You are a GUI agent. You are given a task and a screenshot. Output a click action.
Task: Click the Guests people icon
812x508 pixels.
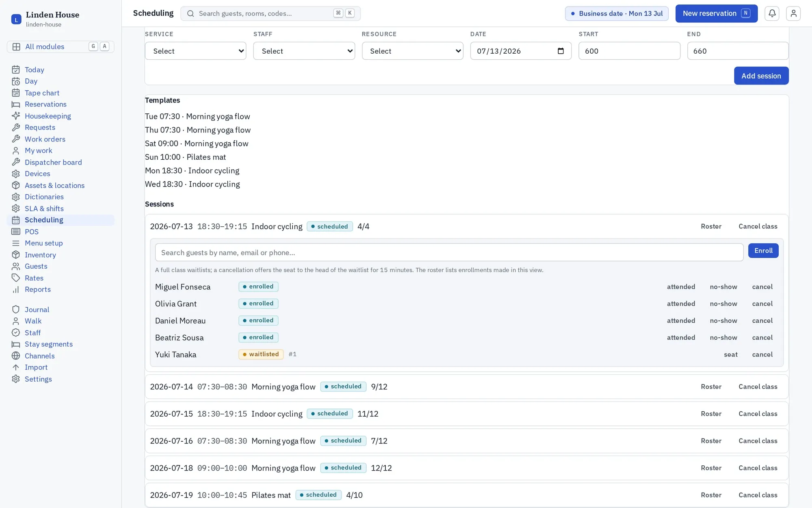pos(16,266)
